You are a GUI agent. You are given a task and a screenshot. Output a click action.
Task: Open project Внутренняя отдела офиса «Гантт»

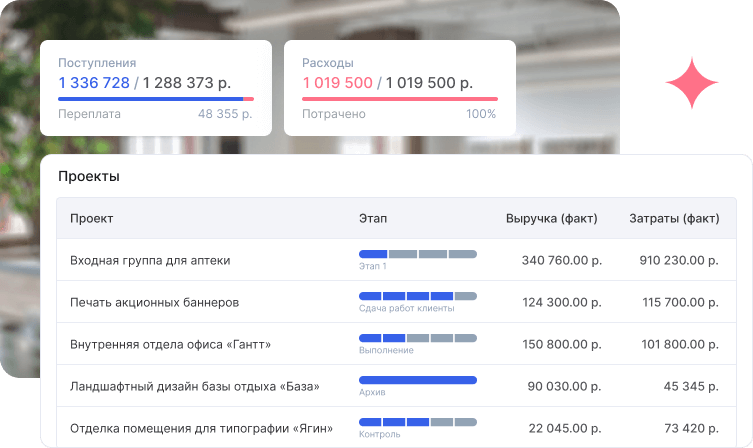(x=170, y=344)
